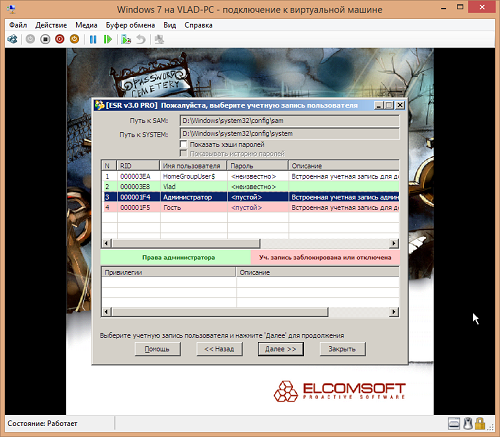Click the green Reset VM icon
Screen dimensions: 500x437
pyautogui.click(x=108, y=39)
